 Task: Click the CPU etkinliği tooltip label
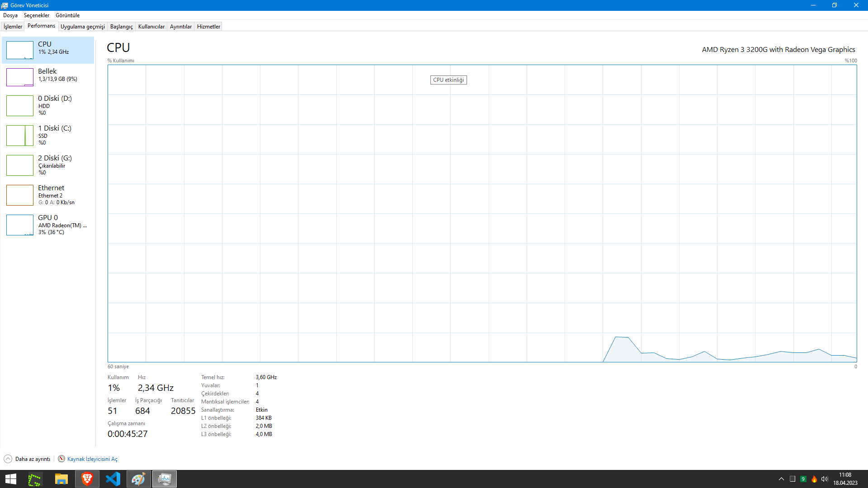(448, 80)
